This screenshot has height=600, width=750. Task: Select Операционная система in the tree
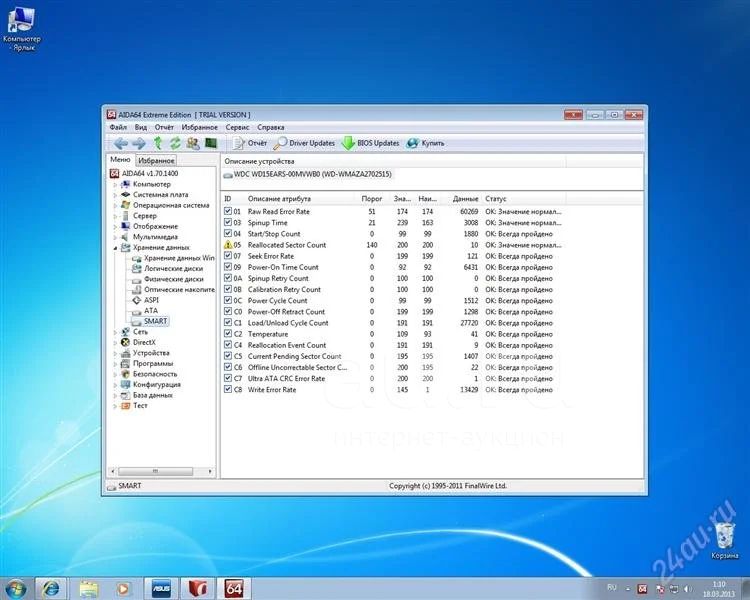pos(165,205)
